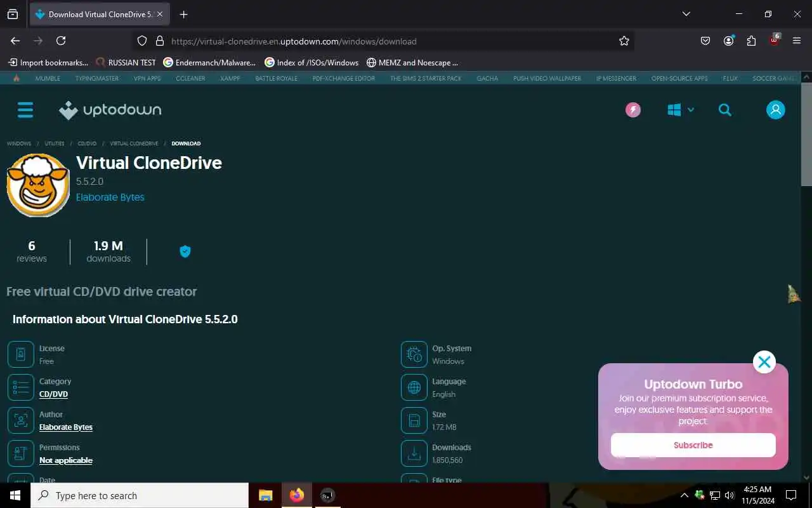Expand the Windows platform selector

(681, 110)
